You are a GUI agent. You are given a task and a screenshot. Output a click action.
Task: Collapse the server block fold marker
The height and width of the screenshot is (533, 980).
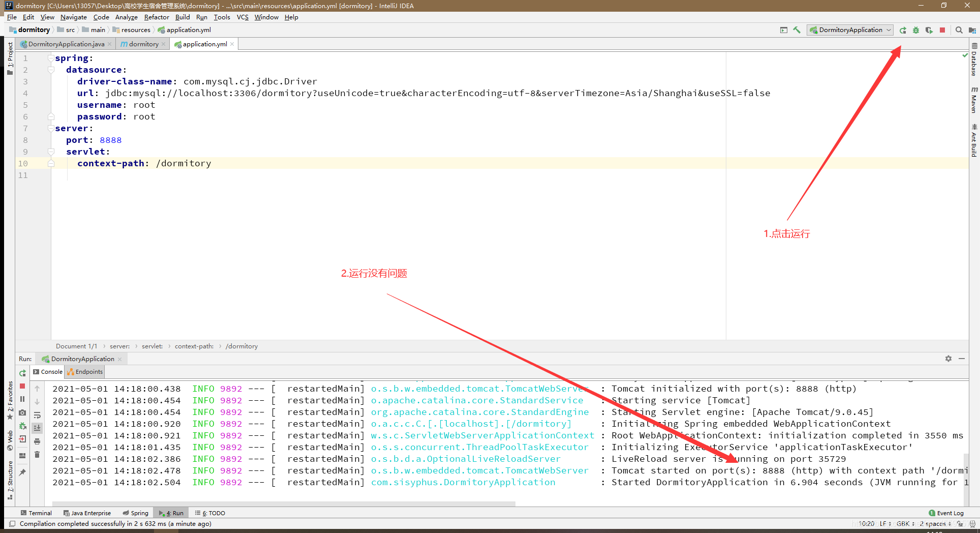click(x=51, y=128)
